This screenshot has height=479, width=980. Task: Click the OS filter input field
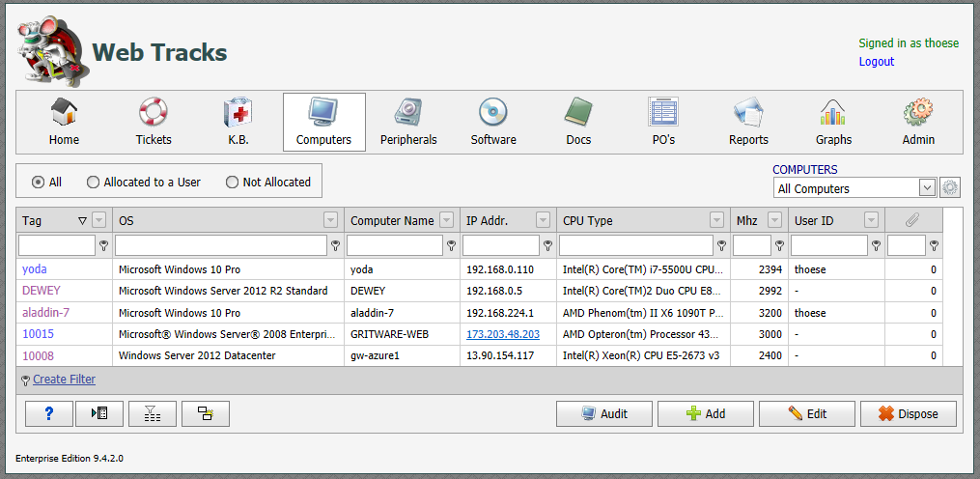click(x=221, y=245)
